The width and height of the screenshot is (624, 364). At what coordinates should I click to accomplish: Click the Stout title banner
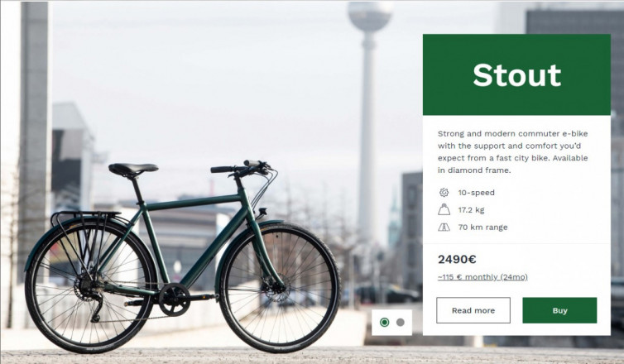pos(516,74)
